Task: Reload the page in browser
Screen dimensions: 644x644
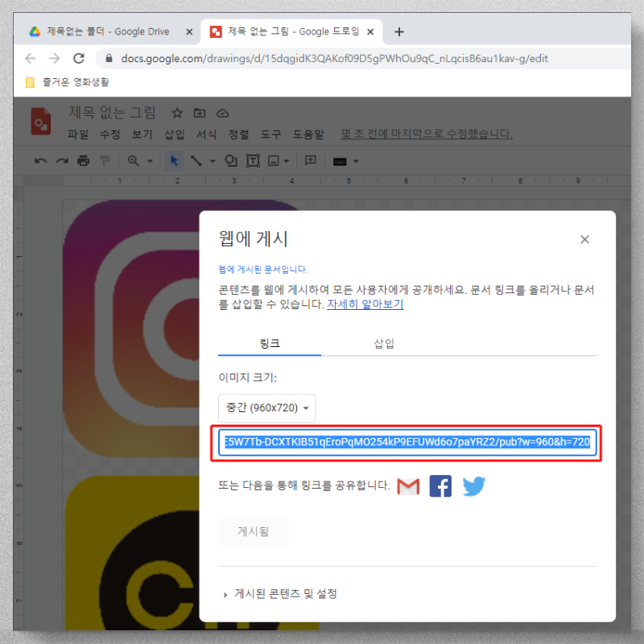Action: point(79,58)
